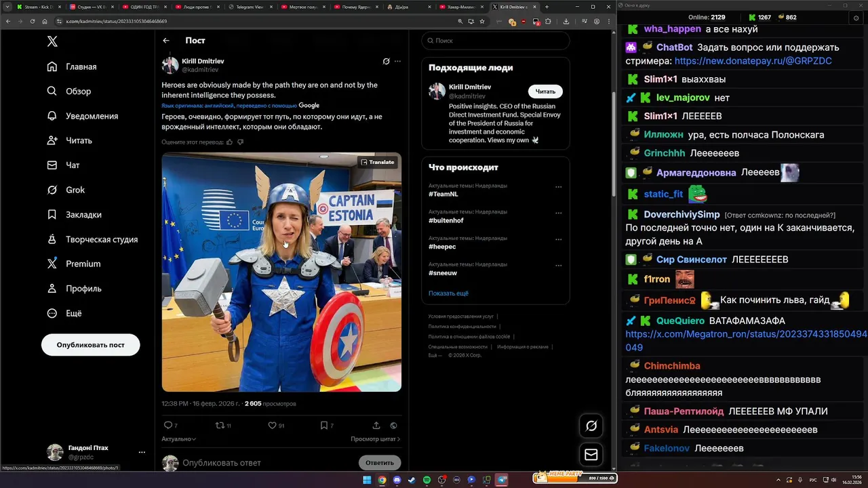Open donatepay link in ChatBot message

tap(753, 61)
